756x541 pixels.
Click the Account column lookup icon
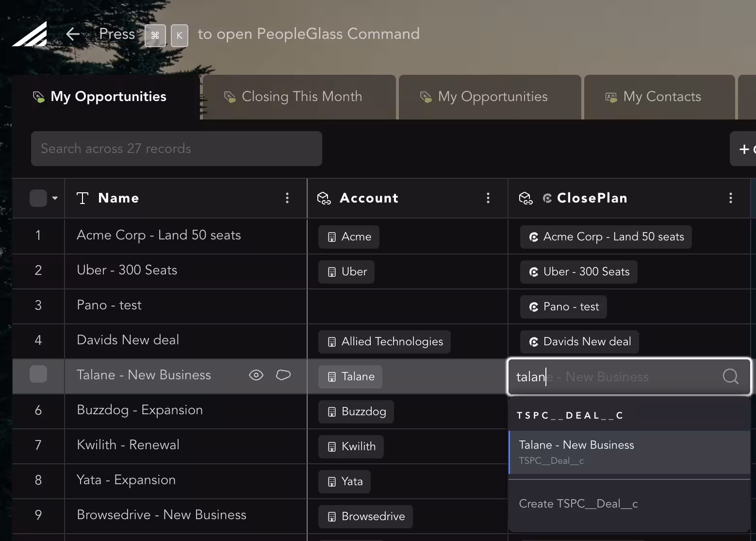click(x=324, y=198)
